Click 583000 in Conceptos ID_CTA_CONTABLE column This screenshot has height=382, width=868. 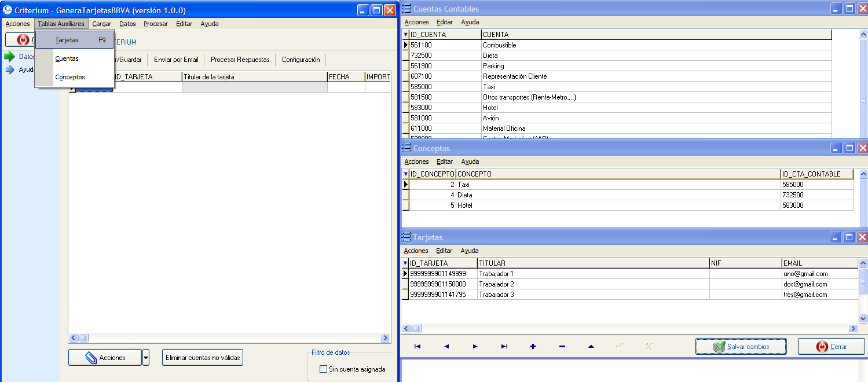click(817, 205)
